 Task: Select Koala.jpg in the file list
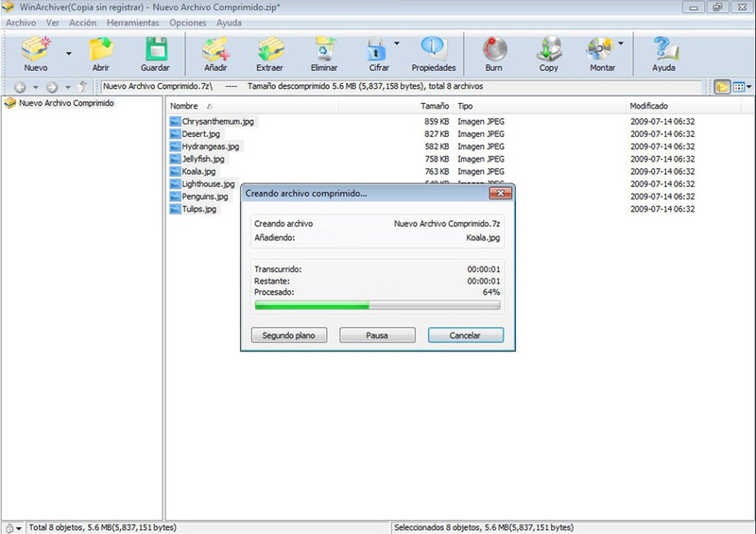[x=198, y=172]
